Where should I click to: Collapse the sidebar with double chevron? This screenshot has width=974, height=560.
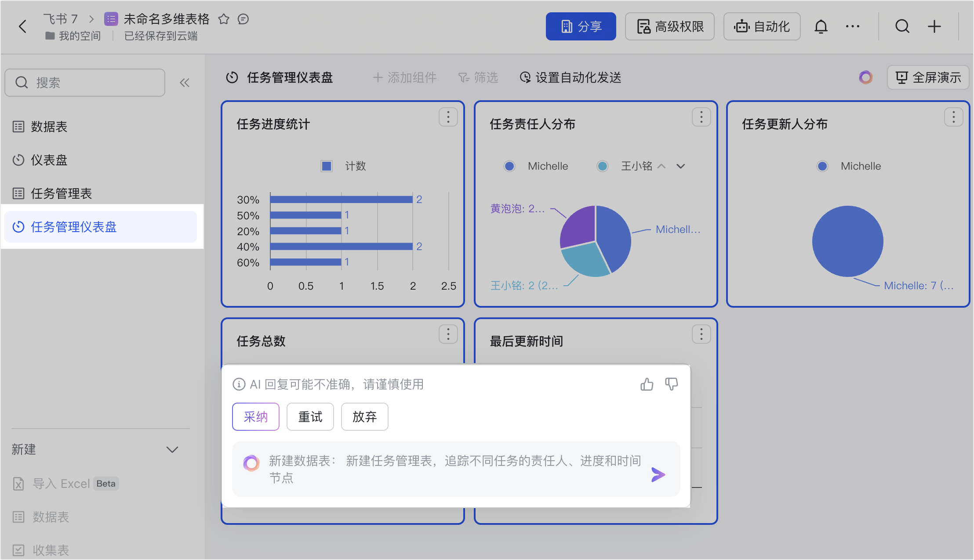(x=185, y=83)
